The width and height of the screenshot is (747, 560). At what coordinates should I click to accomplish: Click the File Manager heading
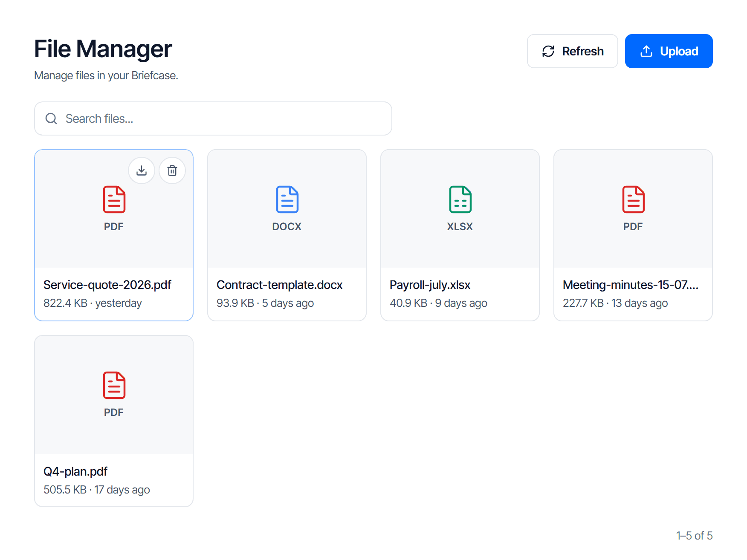coord(103,49)
